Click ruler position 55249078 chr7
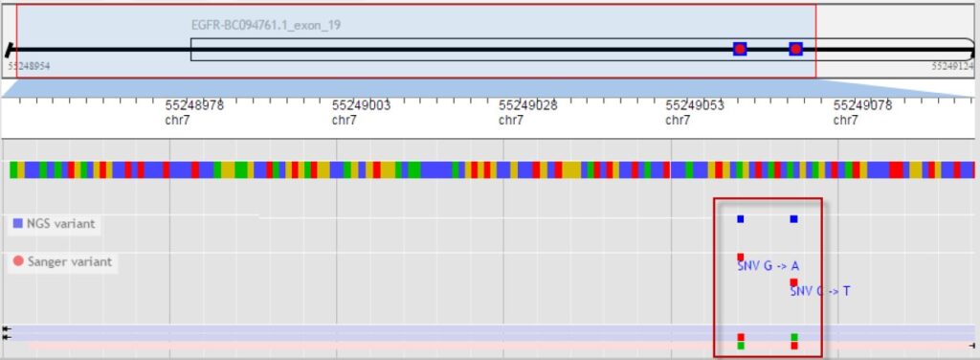Viewport: 980px width, 360px height. [863, 113]
